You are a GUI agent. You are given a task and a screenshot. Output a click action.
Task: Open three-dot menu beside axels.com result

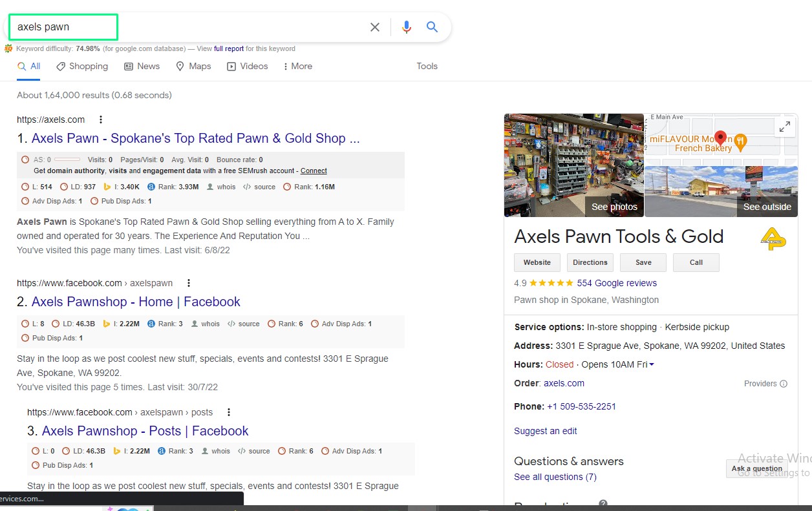pos(100,120)
